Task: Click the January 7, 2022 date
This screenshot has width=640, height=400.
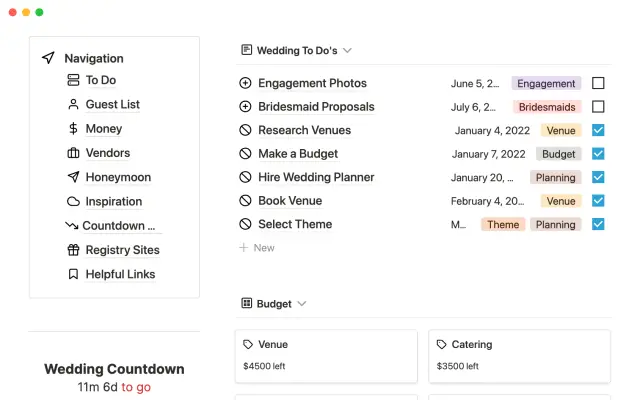Action: coord(489,154)
